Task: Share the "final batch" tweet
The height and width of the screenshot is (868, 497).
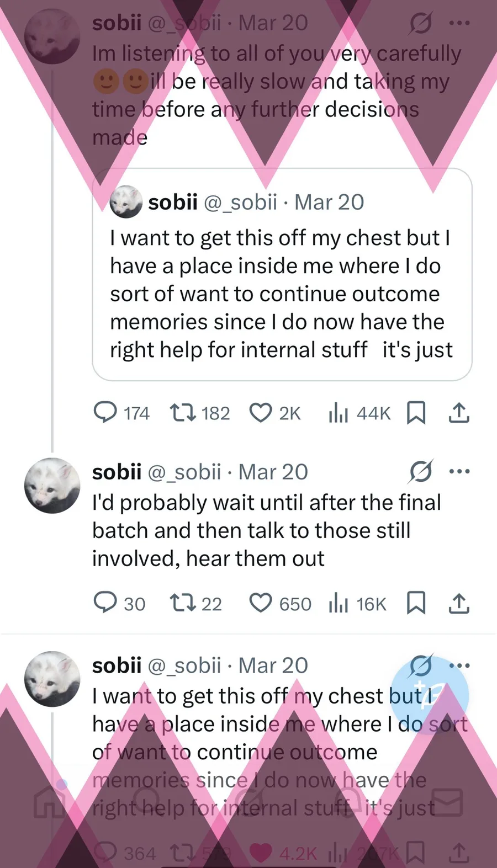Action: click(459, 603)
